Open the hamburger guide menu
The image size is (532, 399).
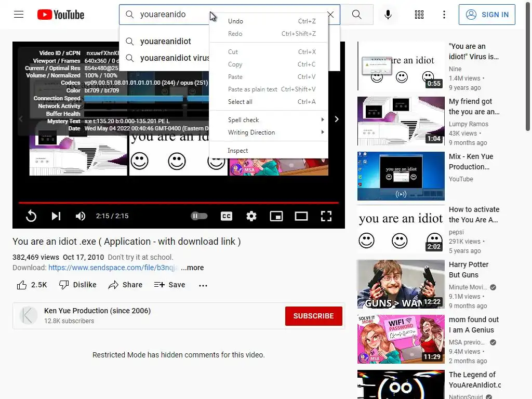pos(19,14)
